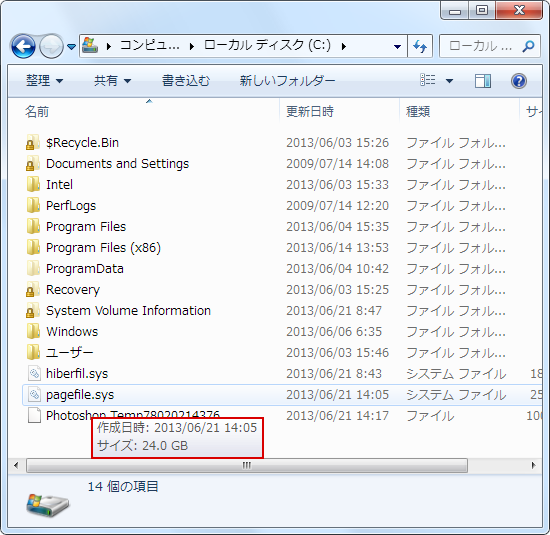Open view options dropdown arrow
550x535 pixels.
pyautogui.click(x=449, y=81)
